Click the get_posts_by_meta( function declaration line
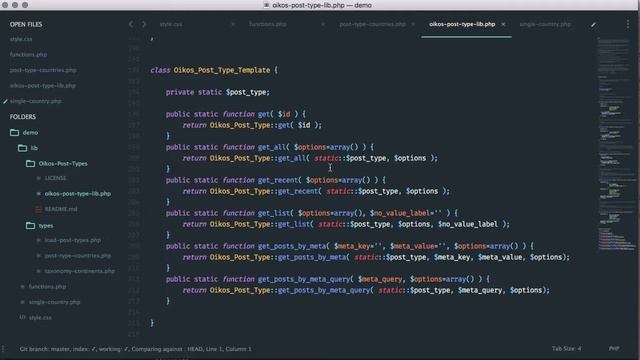 (349, 247)
